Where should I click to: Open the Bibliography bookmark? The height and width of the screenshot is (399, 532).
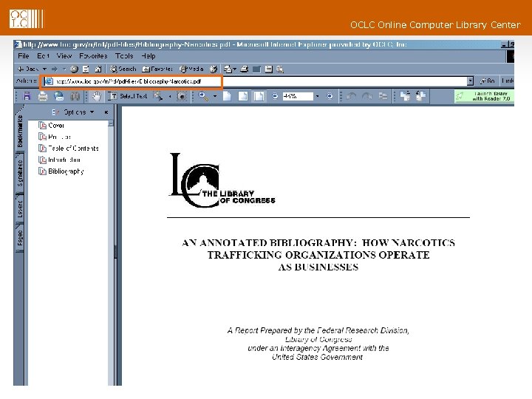click(61, 171)
